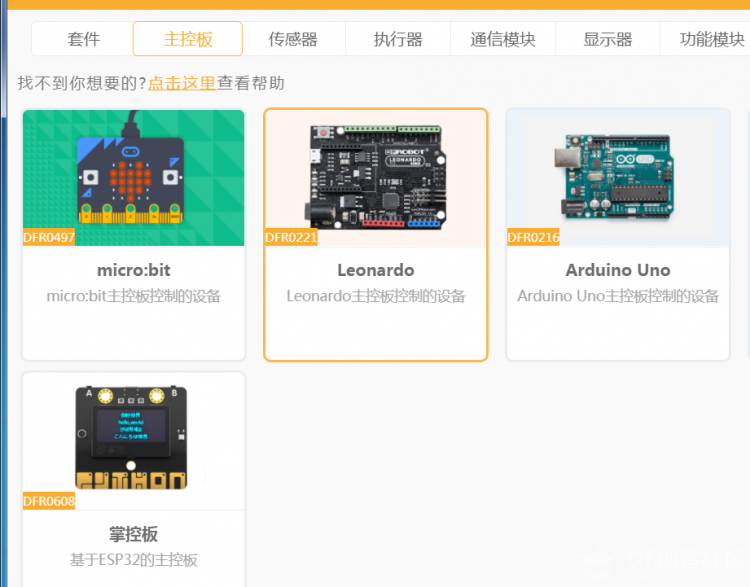Viewport: 750px width, 587px height.
Task: Click description Leonardo主控板控制的设备
Action: pos(376,296)
